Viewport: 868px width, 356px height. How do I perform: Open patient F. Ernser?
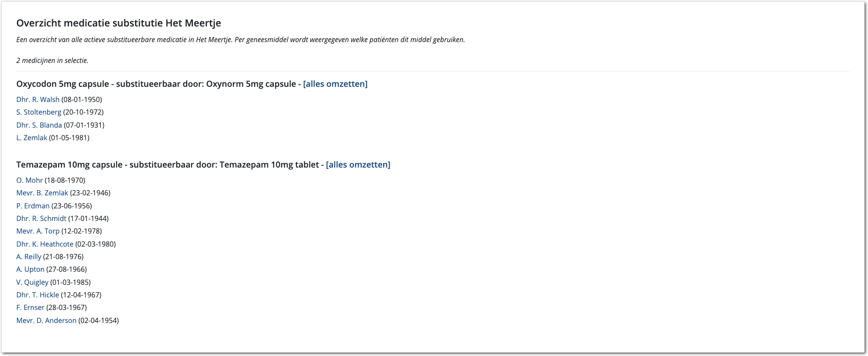[30, 307]
